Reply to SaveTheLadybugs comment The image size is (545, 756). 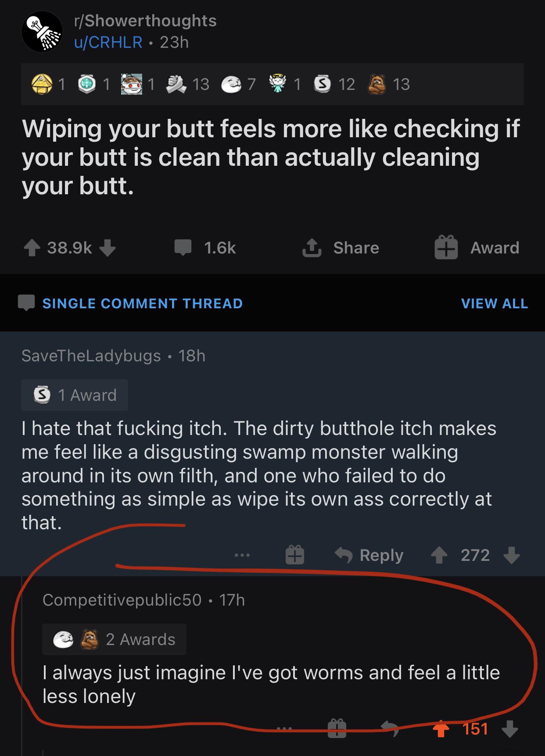point(369,556)
